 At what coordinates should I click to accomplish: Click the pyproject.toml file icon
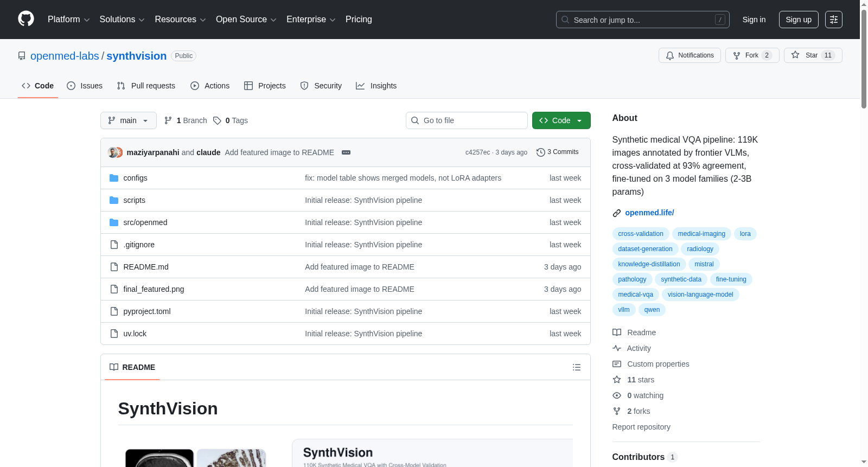coord(114,311)
